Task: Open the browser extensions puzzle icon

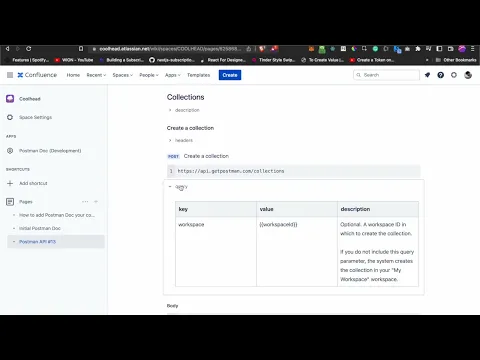Action: pyautogui.click(x=418, y=49)
